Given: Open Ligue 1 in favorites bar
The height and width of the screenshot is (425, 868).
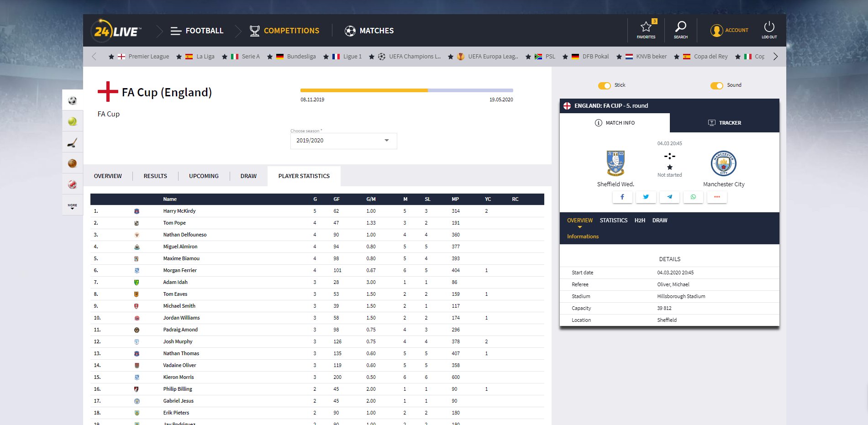Looking at the screenshot, I should pyautogui.click(x=352, y=57).
